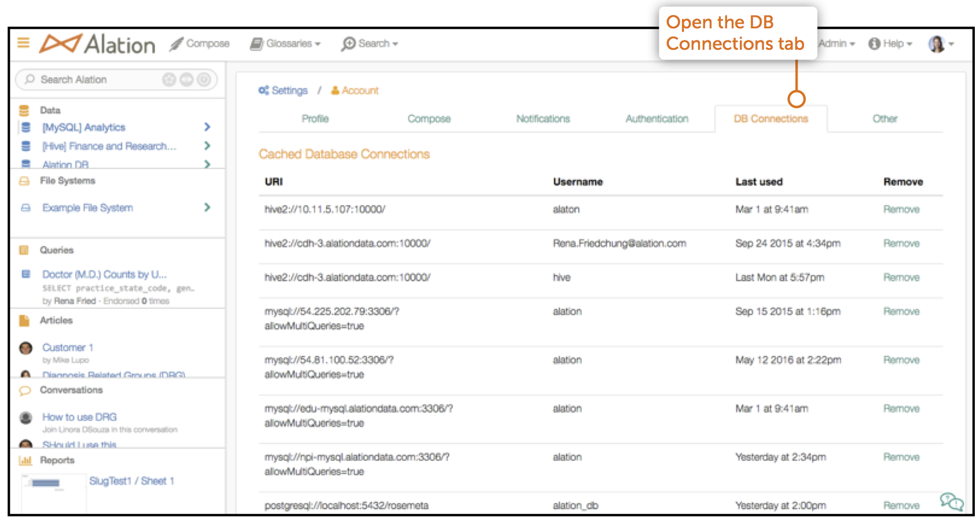Open the Settings breadcrumb link
Screen dimensions: 980x521
[283, 90]
